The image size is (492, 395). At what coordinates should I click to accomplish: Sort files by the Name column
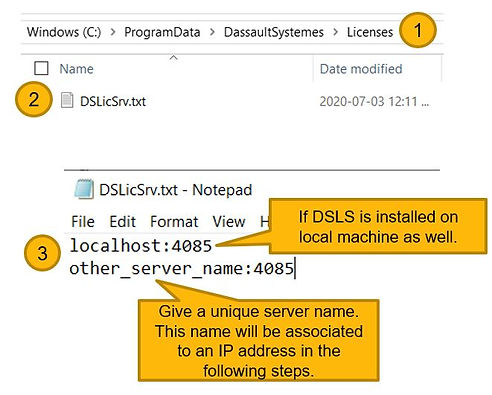(76, 69)
